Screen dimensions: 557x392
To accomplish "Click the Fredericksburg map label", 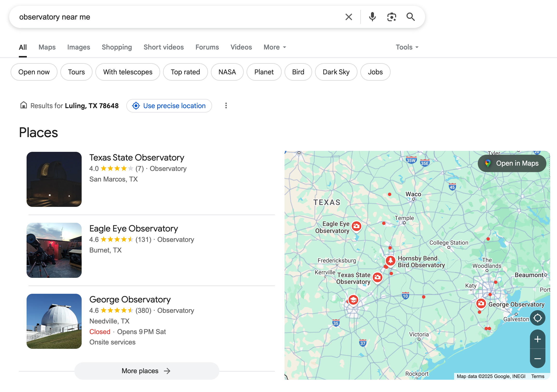I will [x=337, y=261].
